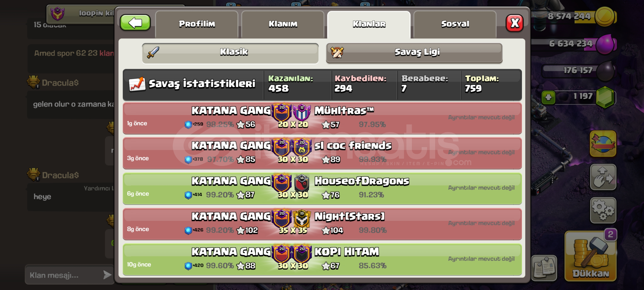Open the sl coc friends war entry
644x290 pixels.
click(322, 153)
